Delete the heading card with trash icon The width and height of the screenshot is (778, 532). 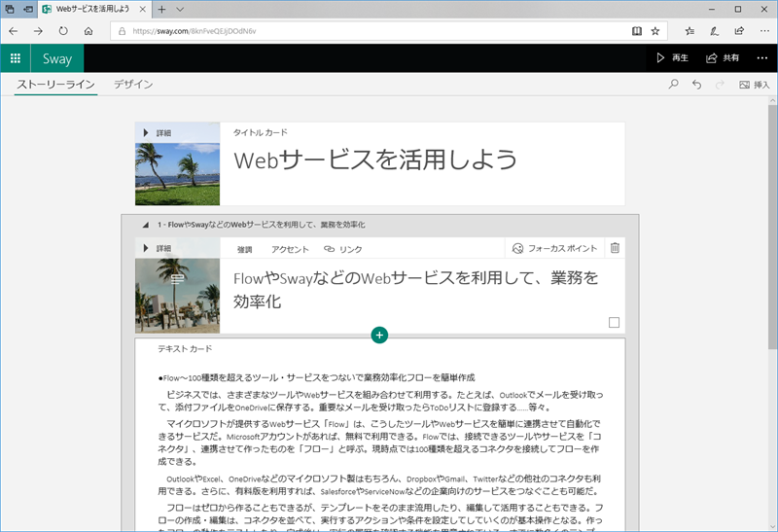(615, 248)
